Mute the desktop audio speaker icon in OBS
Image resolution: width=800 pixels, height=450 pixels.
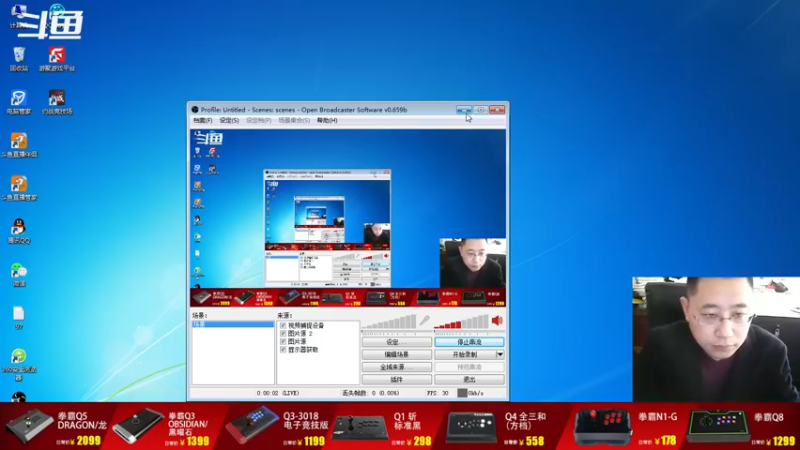click(497, 321)
